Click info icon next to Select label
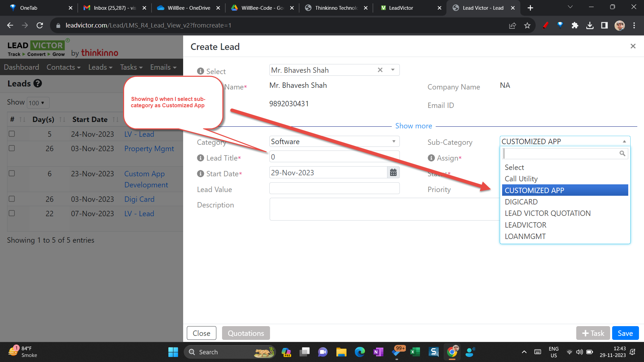 click(x=201, y=71)
